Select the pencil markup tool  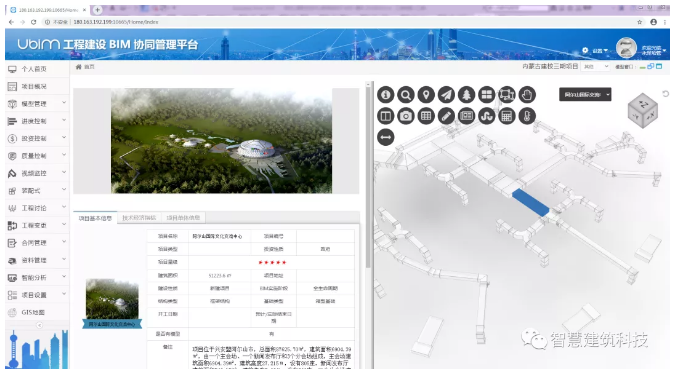point(446,116)
